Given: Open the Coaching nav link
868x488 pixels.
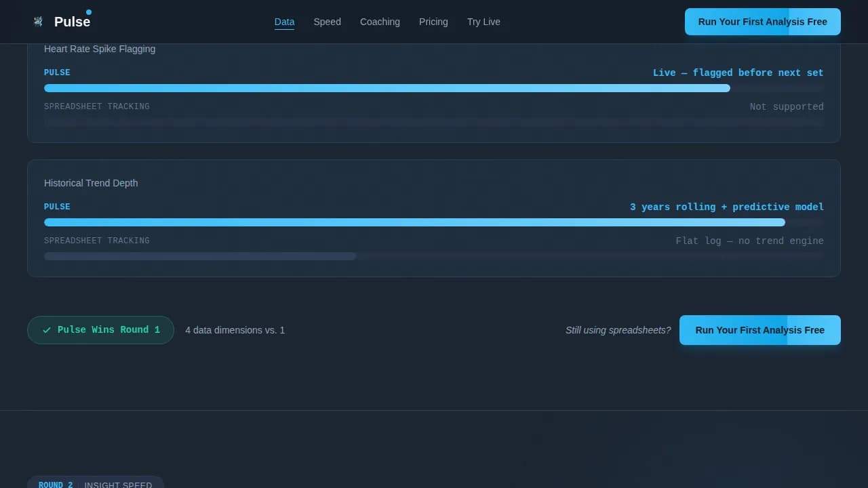Looking at the screenshot, I should tap(380, 22).
